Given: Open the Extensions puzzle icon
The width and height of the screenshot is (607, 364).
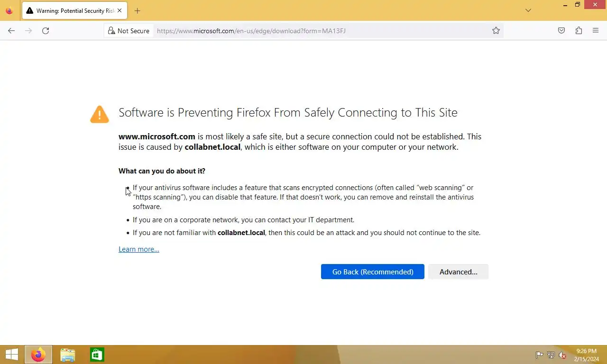Looking at the screenshot, I should coord(579,31).
